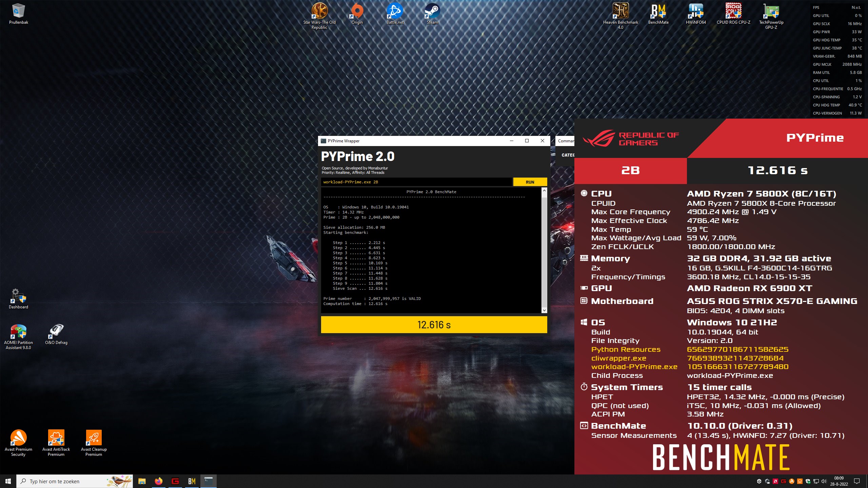Open Avast AntiTrack Premium shortcut
This screenshot has width=868, height=488.
[x=56, y=443]
